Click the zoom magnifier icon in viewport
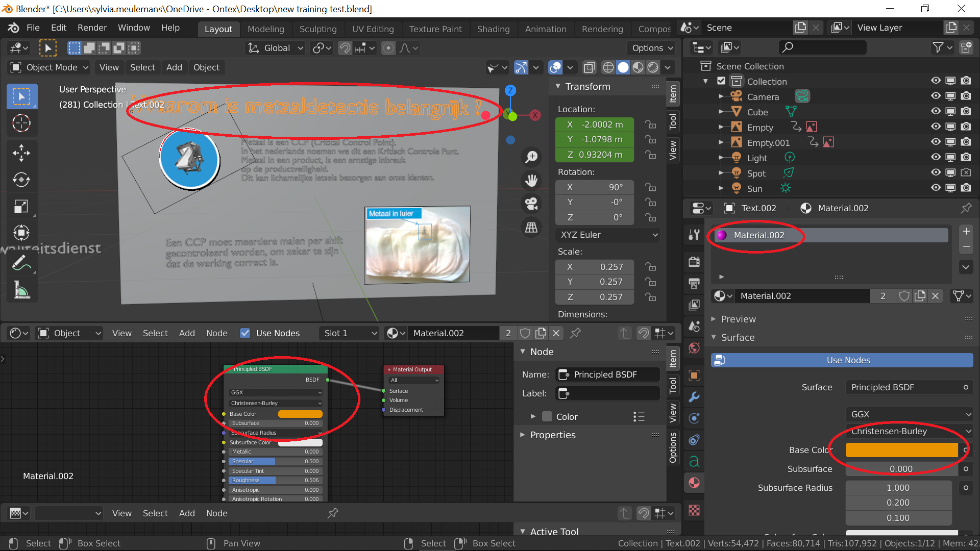Viewport: 980px width, 551px height. pos(531,157)
